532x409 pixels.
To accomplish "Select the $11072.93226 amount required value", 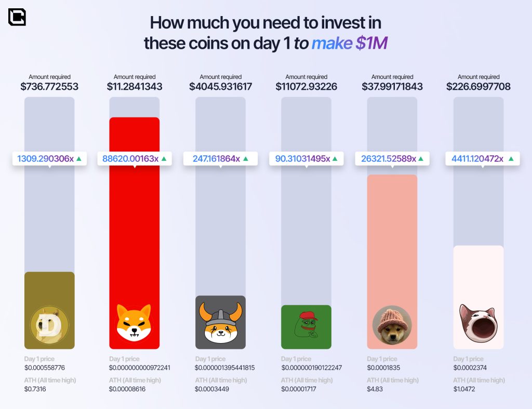I will click(306, 87).
